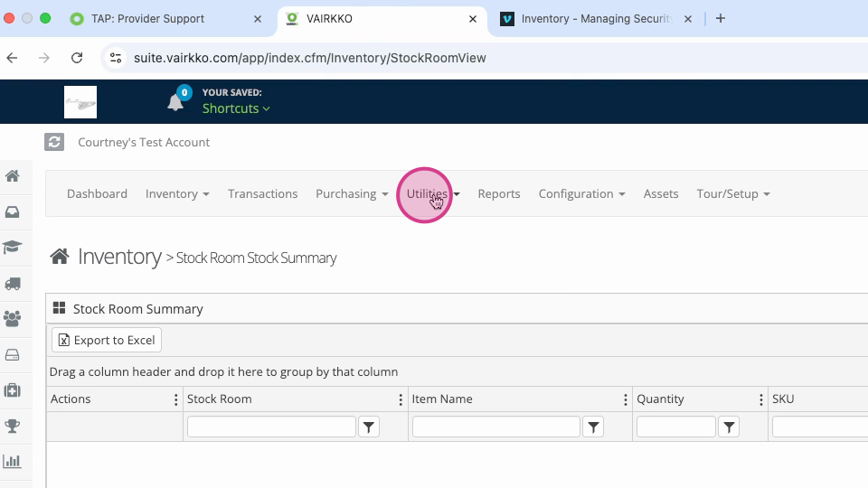The image size is (868, 488).
Task: Expand the Purchasing menu dropdown
Action: [x=352, y=193]
